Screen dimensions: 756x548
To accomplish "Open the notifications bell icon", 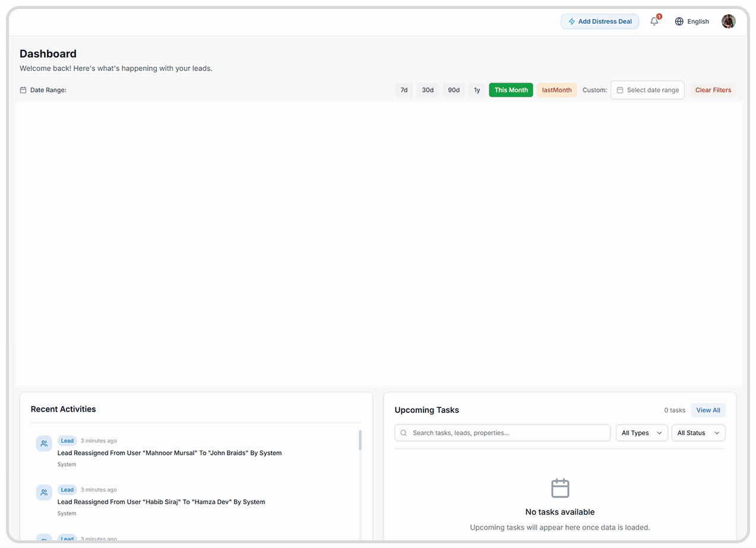I will point(654,21).
